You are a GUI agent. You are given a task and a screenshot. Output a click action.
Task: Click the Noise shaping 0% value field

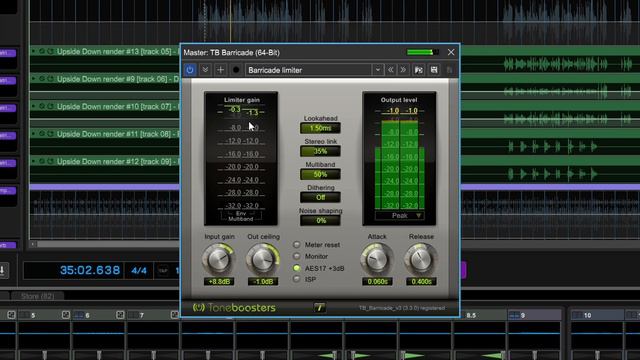[320, 221]
